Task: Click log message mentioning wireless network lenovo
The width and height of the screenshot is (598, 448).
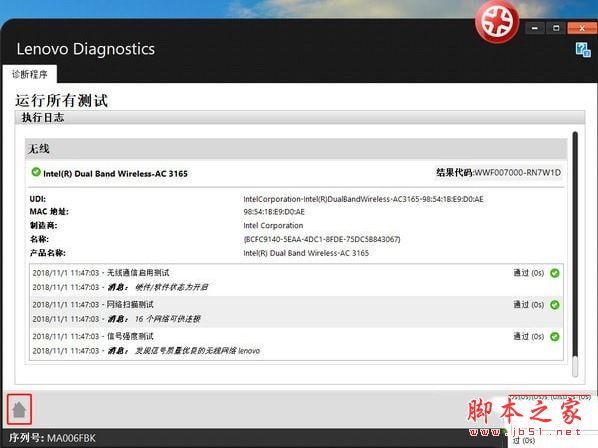Action: 197,351
